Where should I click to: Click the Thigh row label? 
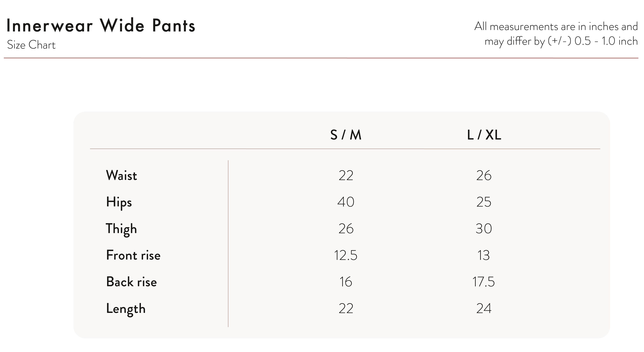click(x=121, y=229)
